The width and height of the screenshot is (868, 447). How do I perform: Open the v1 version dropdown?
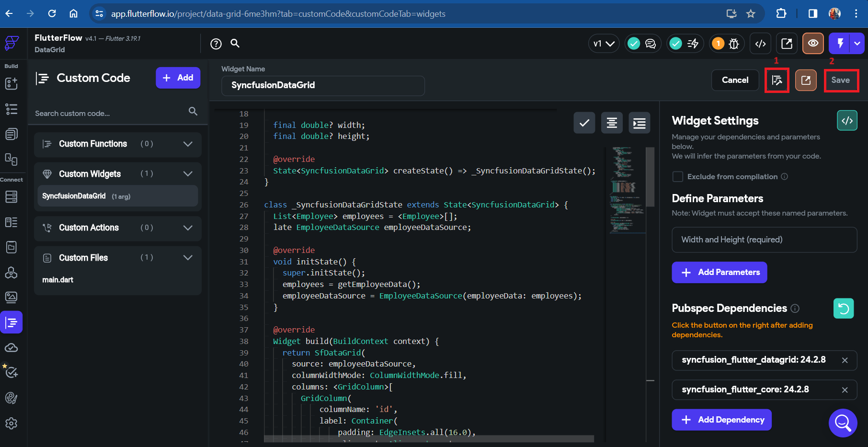[604, 44]
